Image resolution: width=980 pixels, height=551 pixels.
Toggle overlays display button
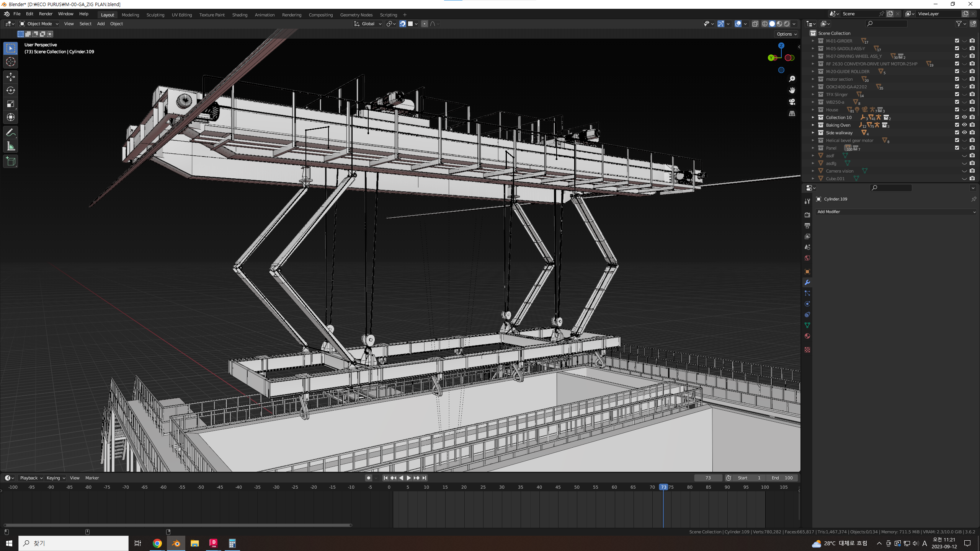pos(738,24)
